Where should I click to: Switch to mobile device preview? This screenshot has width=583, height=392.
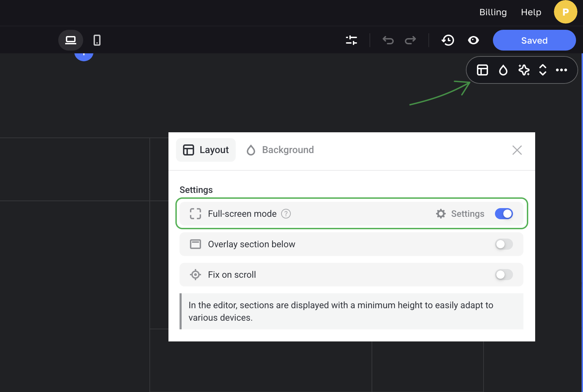(x=97, y=40)
